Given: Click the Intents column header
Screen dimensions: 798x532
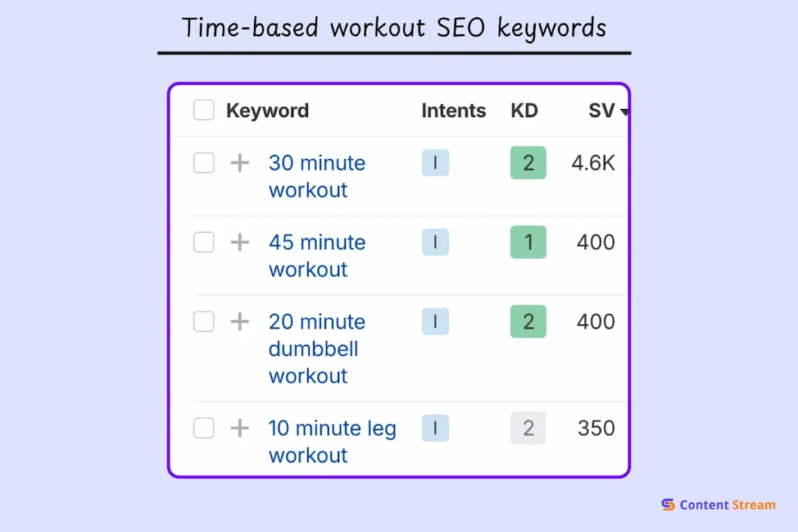Looking at the screenshot, I should point(454,110).
